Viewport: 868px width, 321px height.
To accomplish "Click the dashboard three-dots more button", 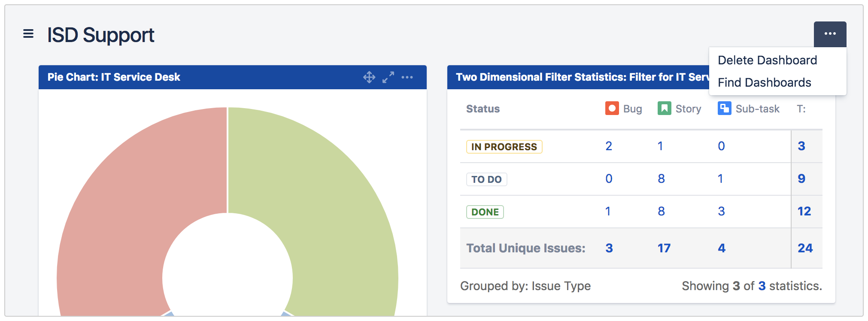I will (x=830, y=34).
